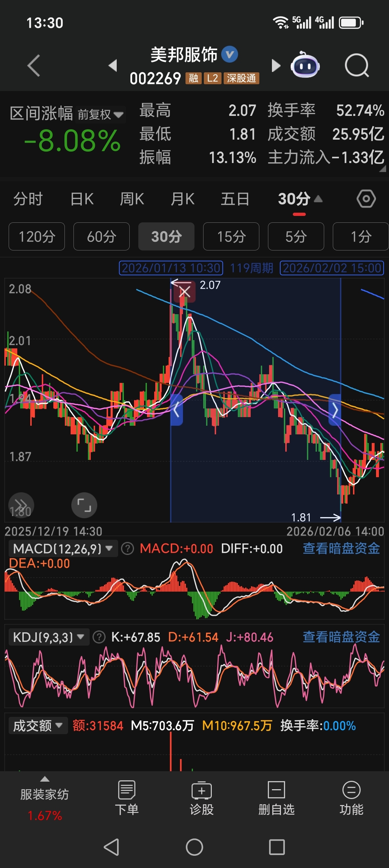Open 诊股 stock diagnosis icon
The height and width of the screenshot is (868, 389).
point(202,798)
